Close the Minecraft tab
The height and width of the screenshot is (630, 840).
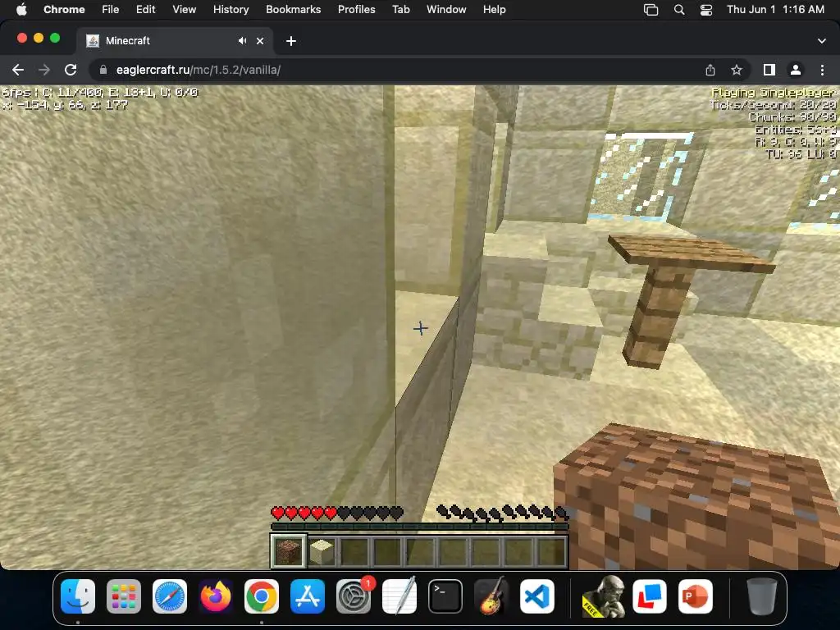point(260,41)
